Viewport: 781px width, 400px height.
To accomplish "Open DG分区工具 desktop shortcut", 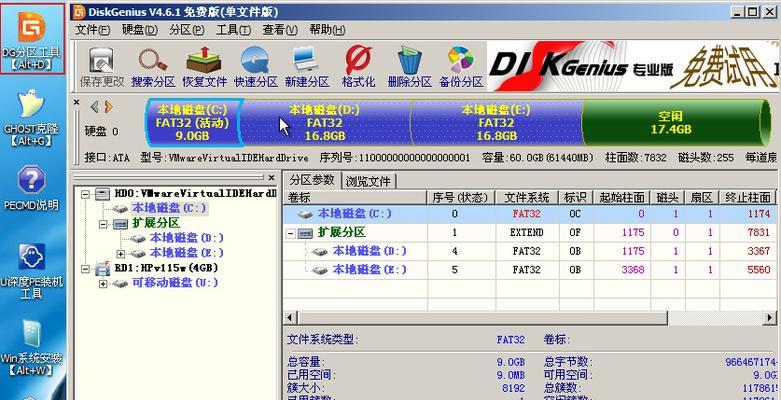I will click(32, 39).
